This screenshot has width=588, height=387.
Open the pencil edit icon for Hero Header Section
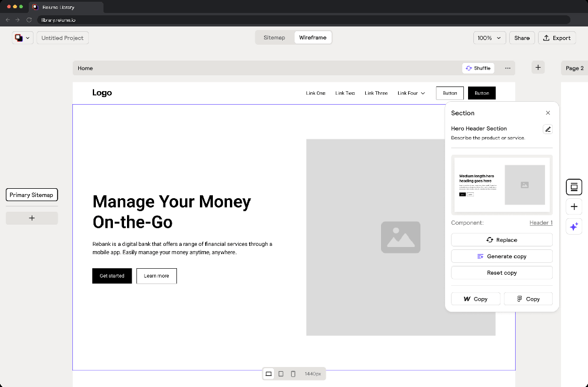(547, 129)
